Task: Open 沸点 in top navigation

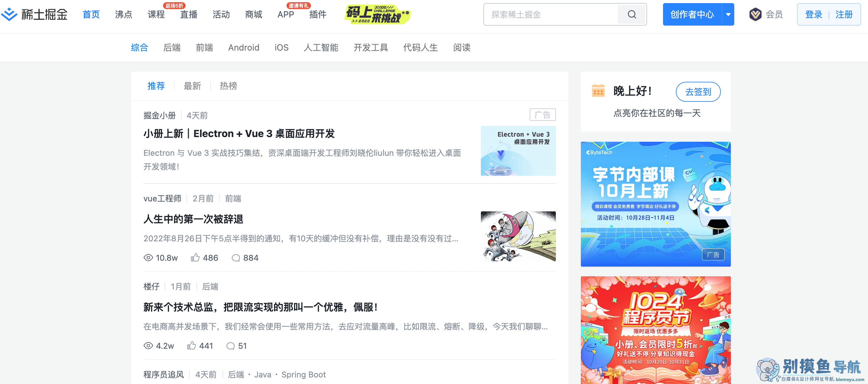Action: click(x=123, y=14)
